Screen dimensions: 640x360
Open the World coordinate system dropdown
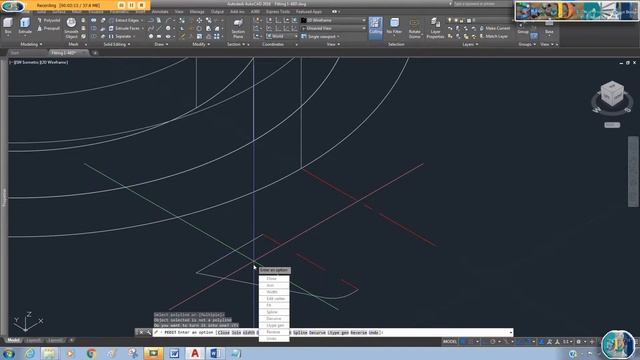282,36
